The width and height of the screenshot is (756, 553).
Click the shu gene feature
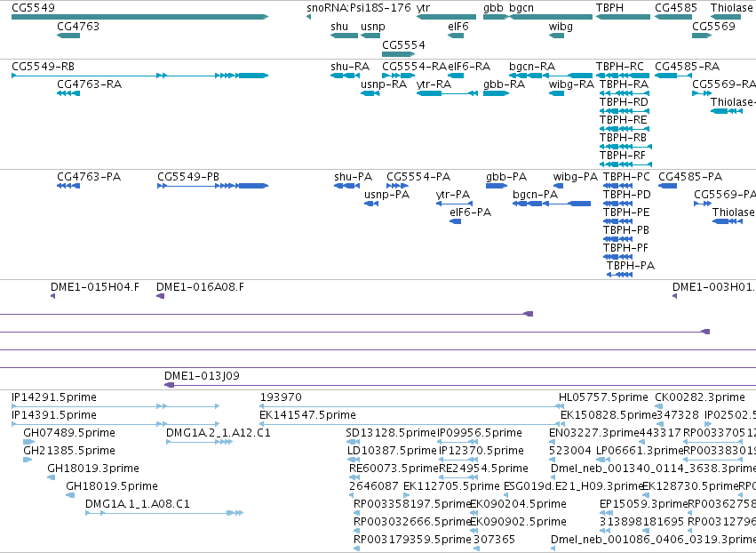click(x=345, y=36)
